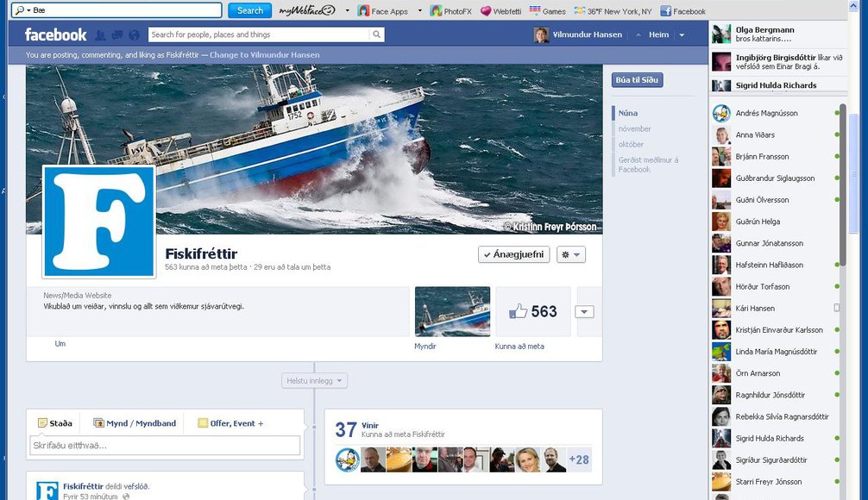Open chat with Kristján Einvarður Karlsson

[776, 330]
